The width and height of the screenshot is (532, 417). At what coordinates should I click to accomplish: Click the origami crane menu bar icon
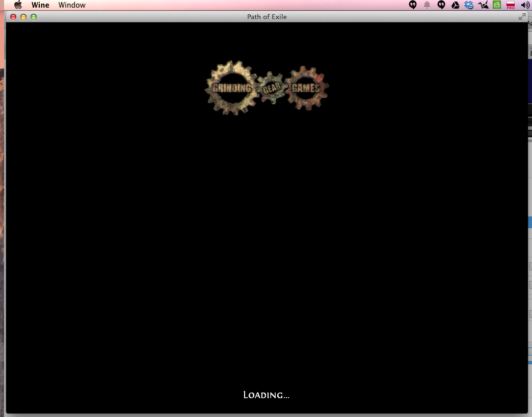483,5
